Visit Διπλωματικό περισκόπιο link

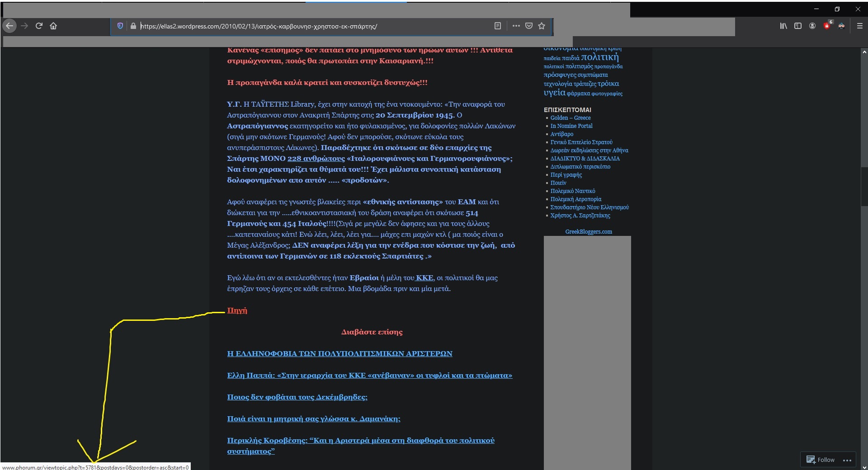580,167
